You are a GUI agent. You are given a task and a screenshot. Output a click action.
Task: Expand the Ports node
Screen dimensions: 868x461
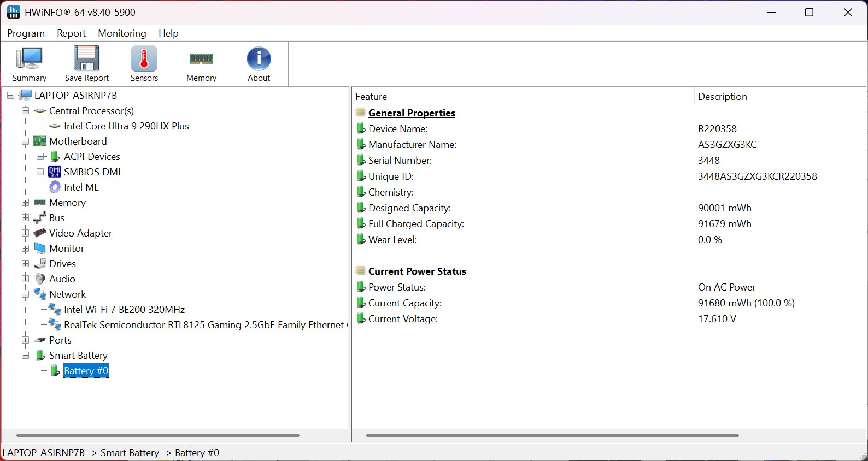pos(25,340)
